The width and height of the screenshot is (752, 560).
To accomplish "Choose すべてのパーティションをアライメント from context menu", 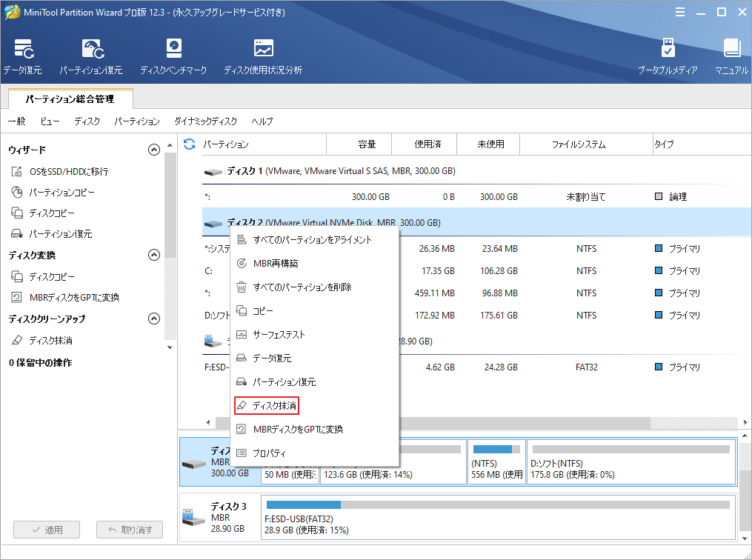I will point(315,240).
